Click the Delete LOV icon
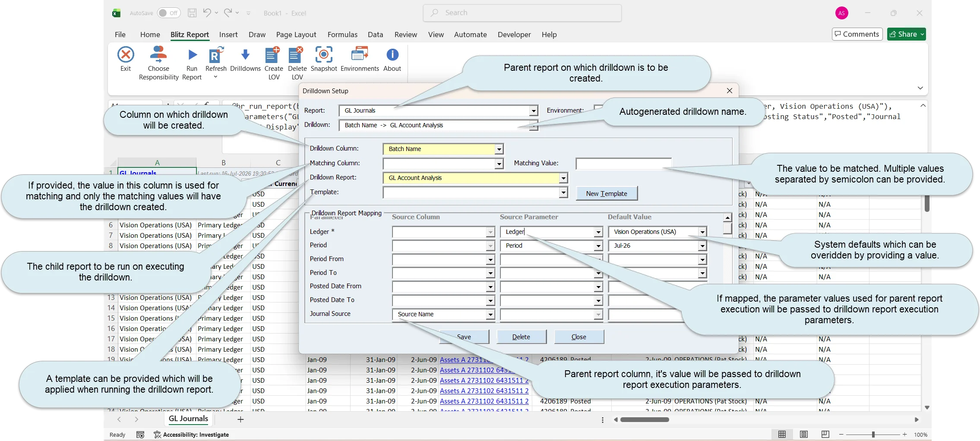980x441 pixels. (296, 55)
